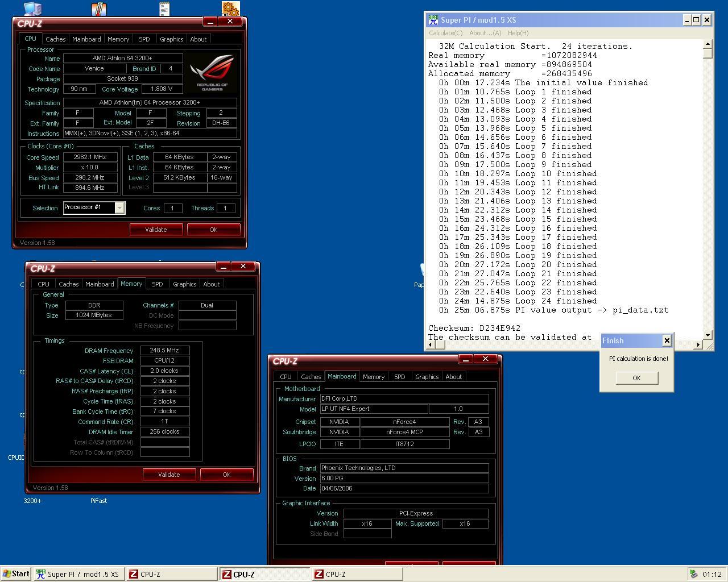Open the About...(A) menu in Super PI
Image resolution: width=728 pixels, height=582 pixels.
(x=485, y=33)
